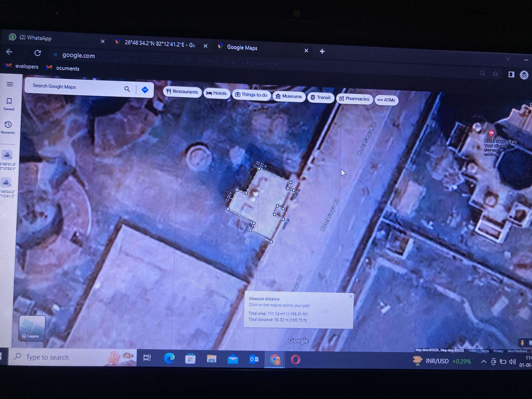Viewport: 532px width, 399px height.
Task: Close the active Google Maps tab
Action: point(306,51)
